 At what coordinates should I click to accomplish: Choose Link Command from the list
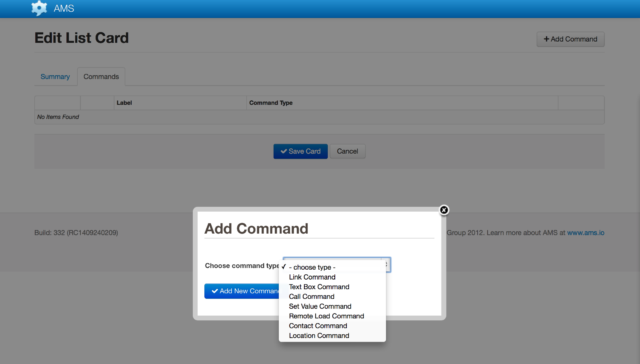(332, 277)
